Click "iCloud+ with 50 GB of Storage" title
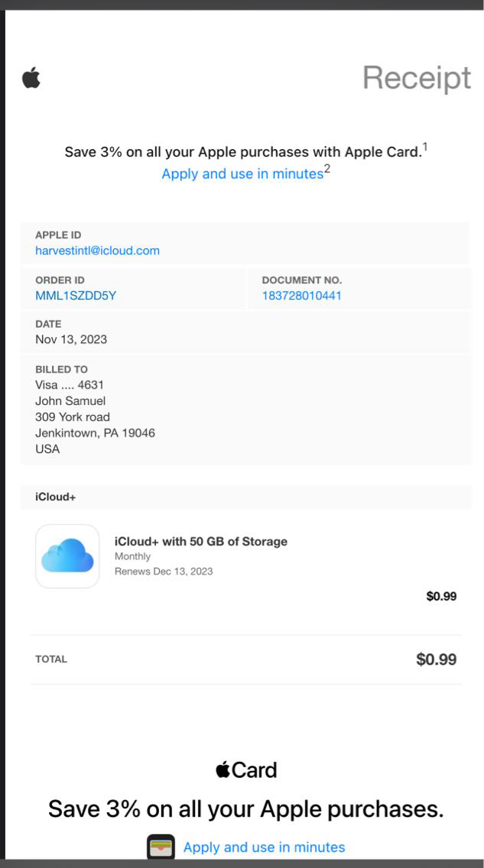This screenshot has width=484, height=868. coord(201,542)
